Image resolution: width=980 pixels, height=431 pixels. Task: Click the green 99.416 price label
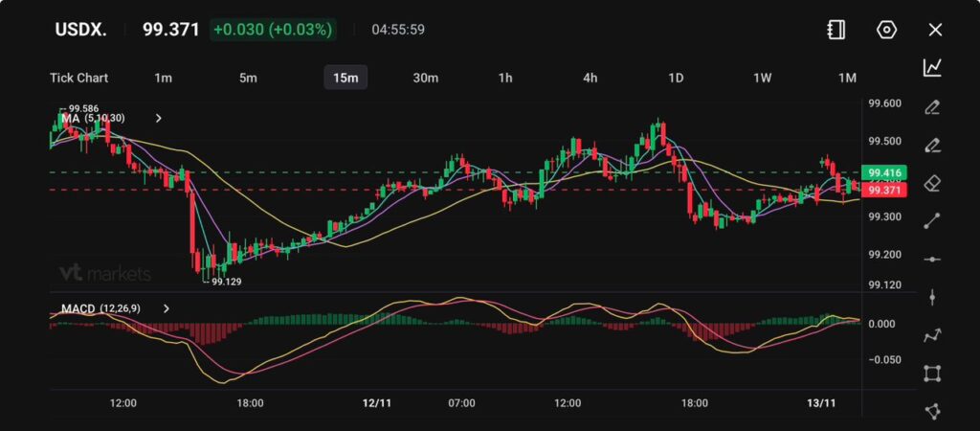pos(883,172)
